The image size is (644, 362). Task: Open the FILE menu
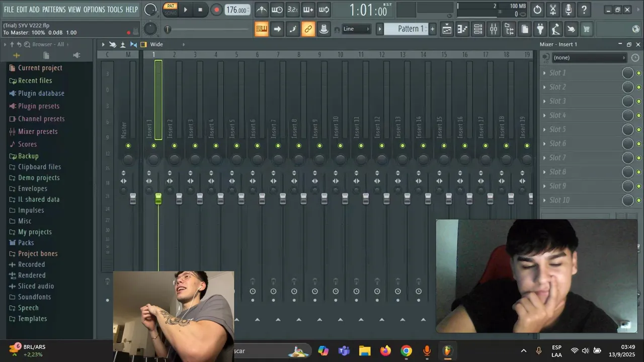[x=9, y=10]
